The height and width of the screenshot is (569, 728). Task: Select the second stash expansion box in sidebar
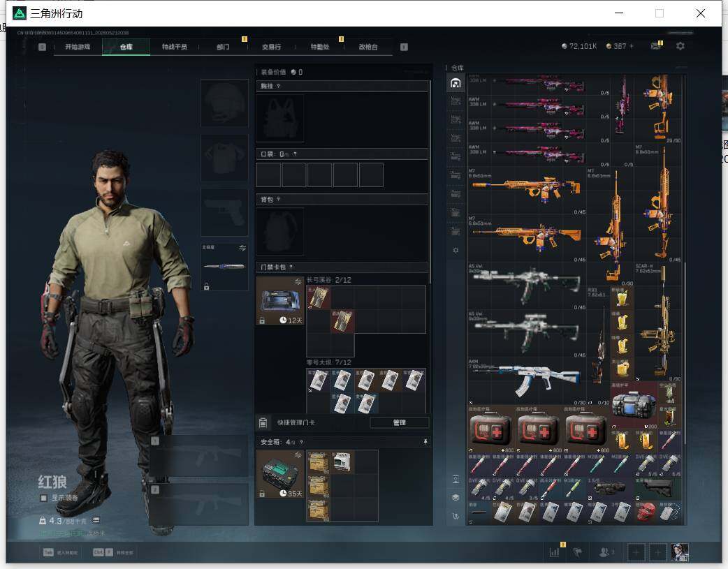456,119
